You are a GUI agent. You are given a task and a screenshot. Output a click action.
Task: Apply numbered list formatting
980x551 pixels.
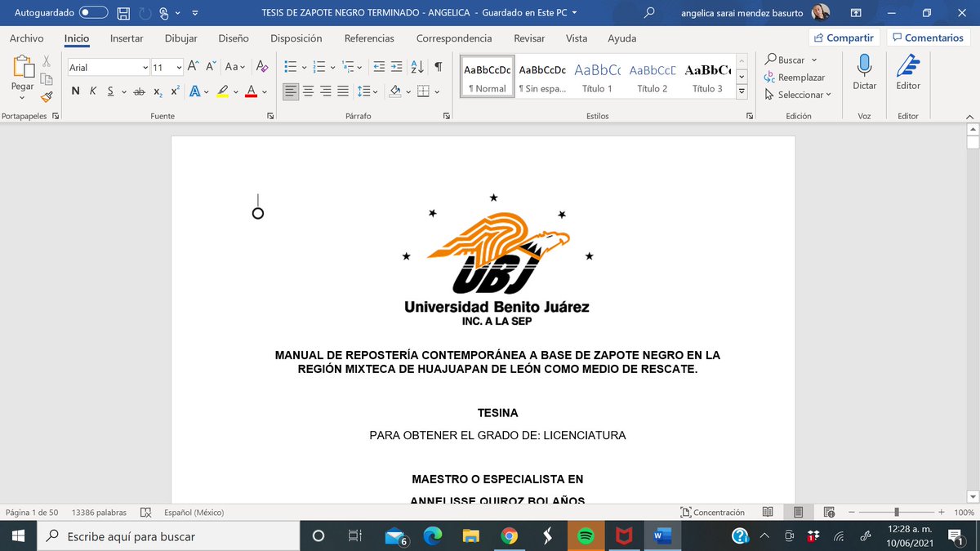[319, 68]
